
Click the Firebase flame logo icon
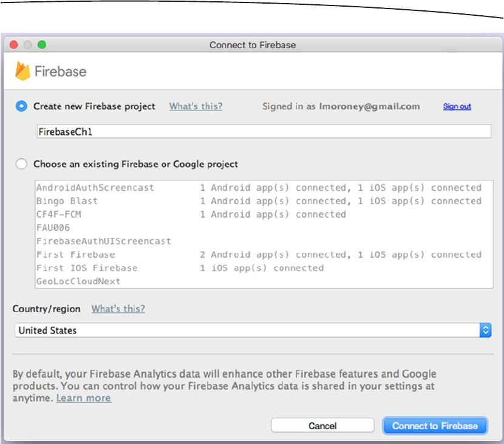[23, 71]
